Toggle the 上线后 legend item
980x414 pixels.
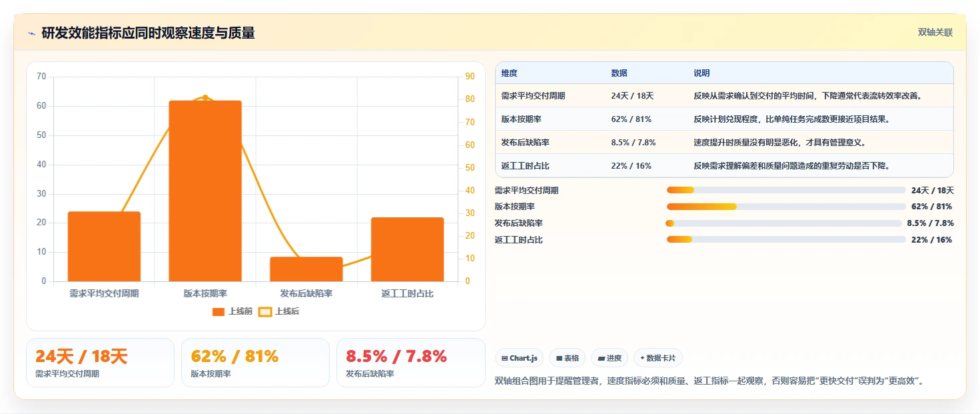(x=279, y=311)
